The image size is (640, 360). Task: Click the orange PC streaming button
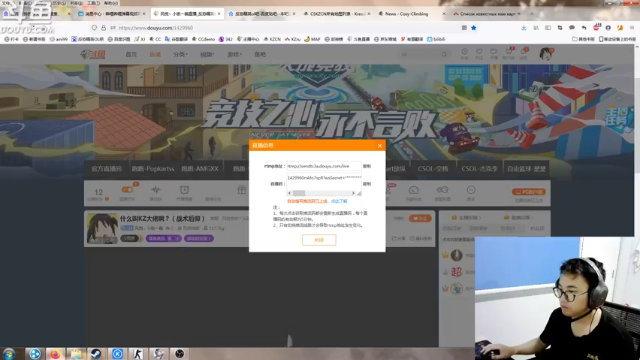pyautogui.click(x=529, y=192)
